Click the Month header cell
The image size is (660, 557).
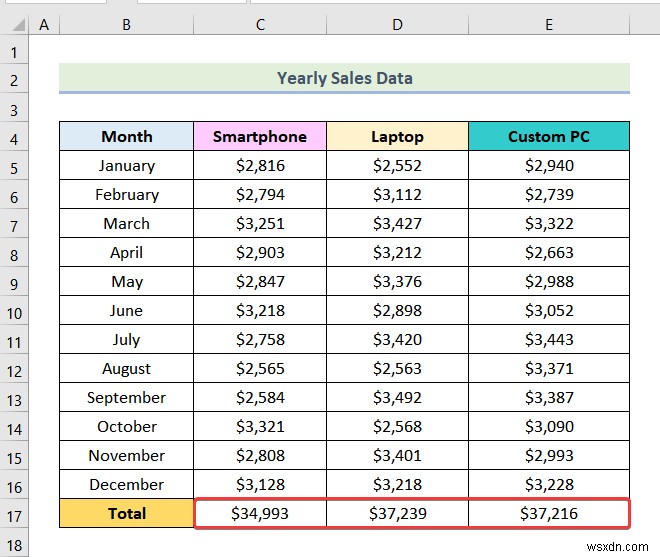pyautogui.click(x=127, y=137)
